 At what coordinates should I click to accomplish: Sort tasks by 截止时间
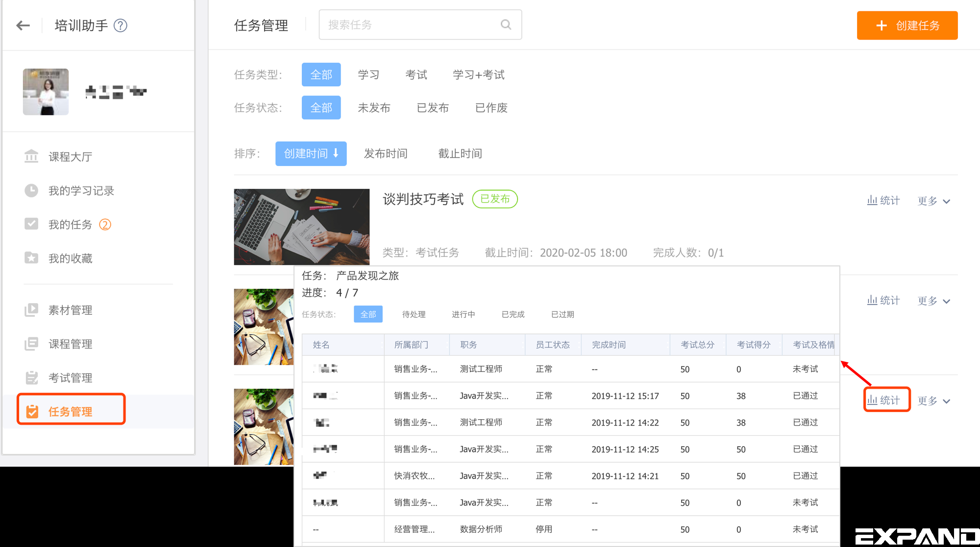460,154
